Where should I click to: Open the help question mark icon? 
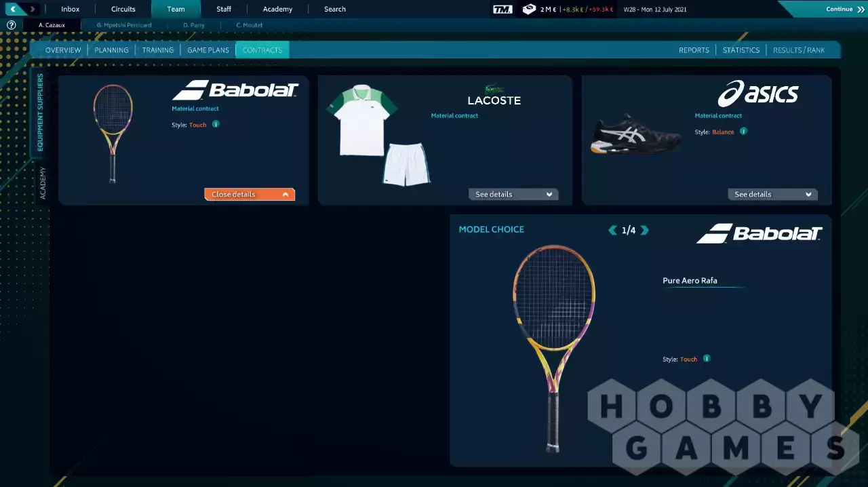(x=11, y=25)
